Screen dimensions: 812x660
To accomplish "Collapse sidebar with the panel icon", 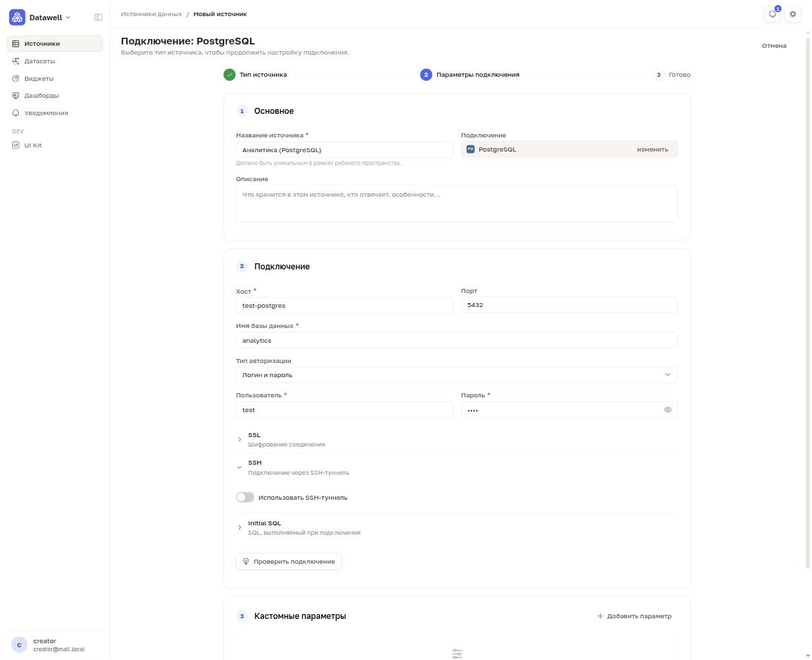I will point(98,17).
